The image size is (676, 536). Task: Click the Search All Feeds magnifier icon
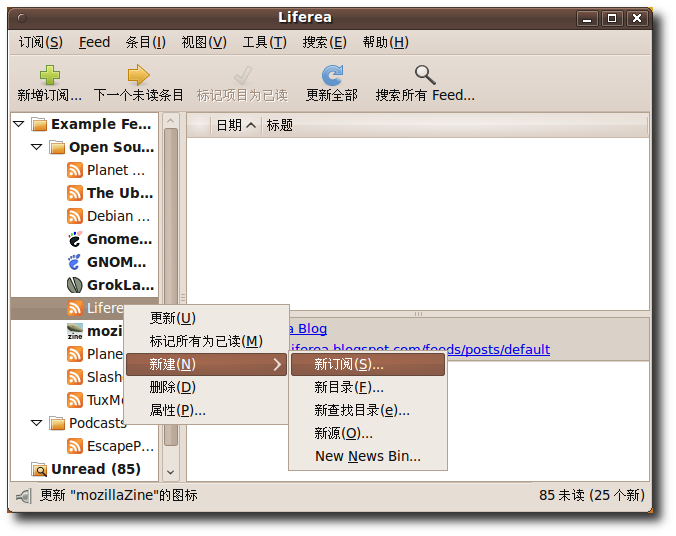pos(425,75)
